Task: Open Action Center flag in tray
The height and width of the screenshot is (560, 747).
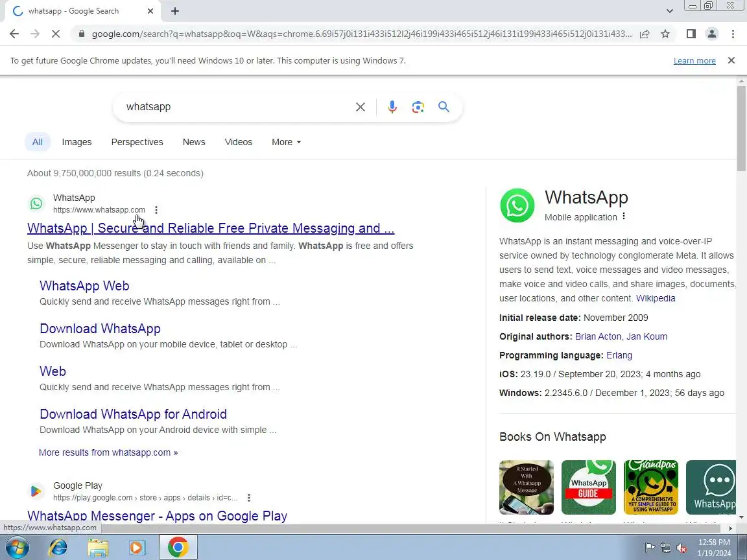Action: pyautogui.click(x=649, y=548)
